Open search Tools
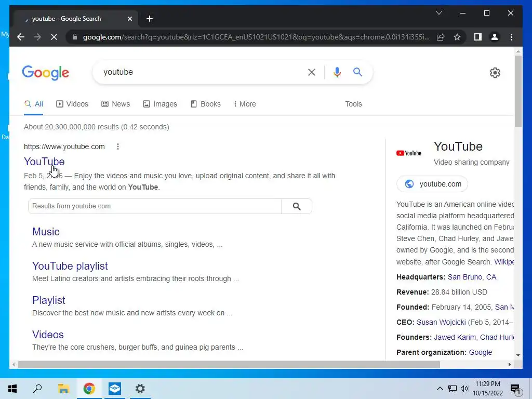The image size is (532, 399). point(353,104)
